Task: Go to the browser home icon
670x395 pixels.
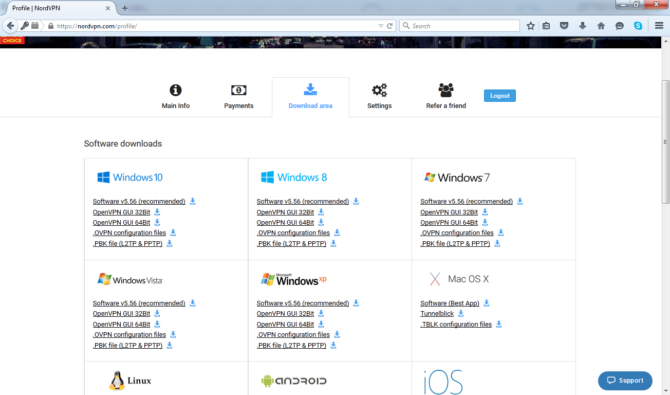Action: [601, 26]
